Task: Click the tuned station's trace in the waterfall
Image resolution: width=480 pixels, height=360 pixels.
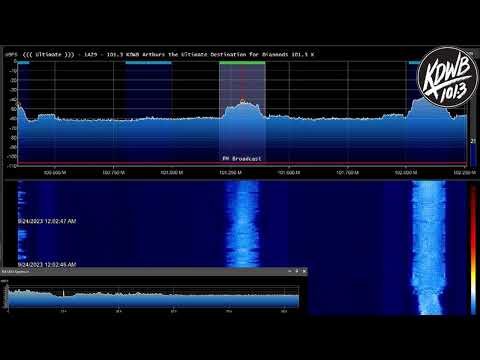Action: tap(243, 223)
